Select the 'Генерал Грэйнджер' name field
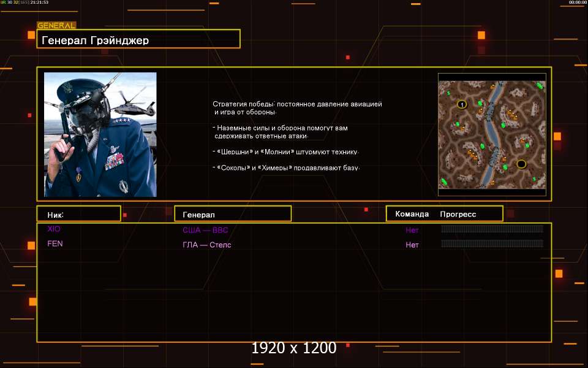 pos(138,40)
